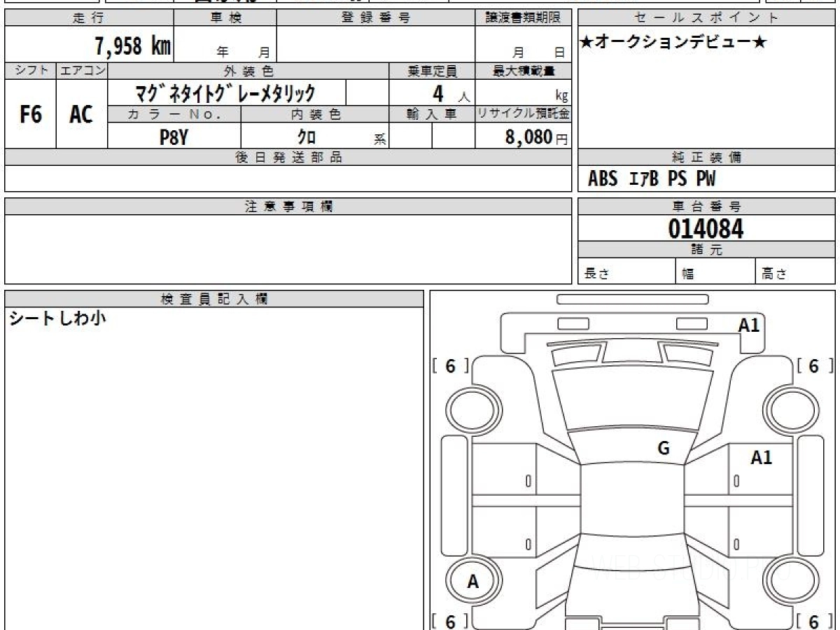Click the 内装色 header
840x630 pixels.
(315, 115)
